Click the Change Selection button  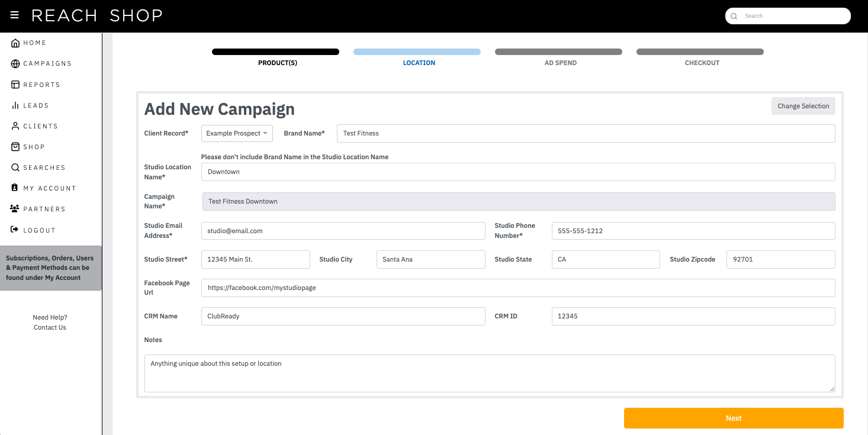(x=803, y=106)
